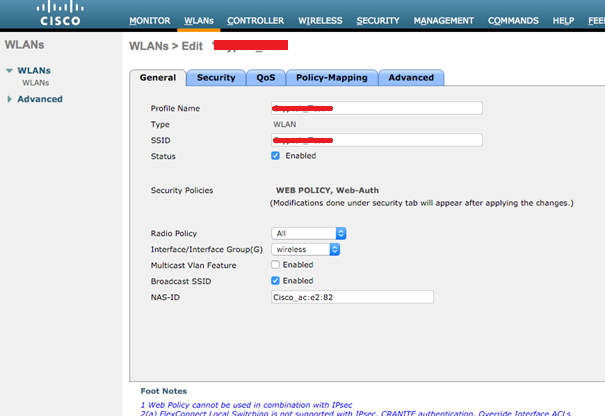Screen dimensions: 605x416
Task: Switch to the QoS tab
Action: click(x=265, y=78)
